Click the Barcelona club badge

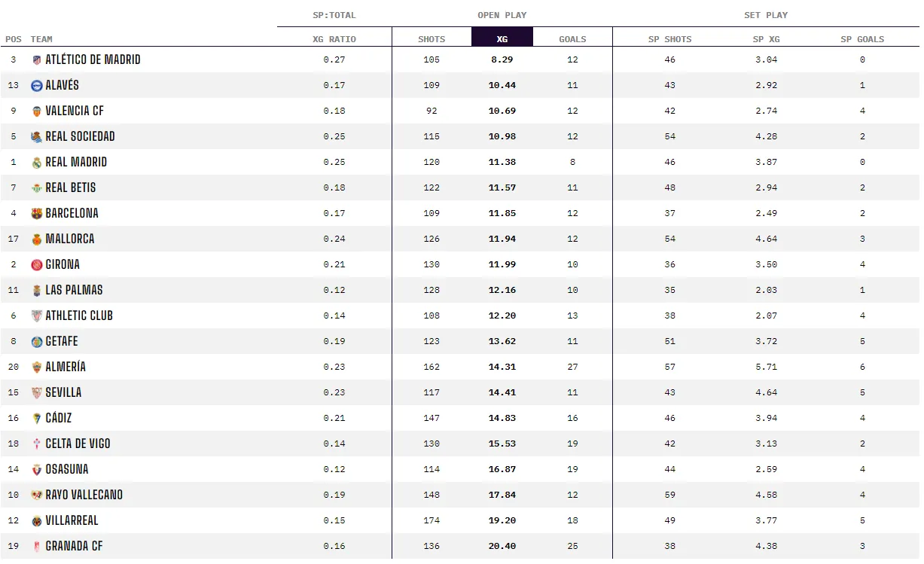(x=36, y=213)
